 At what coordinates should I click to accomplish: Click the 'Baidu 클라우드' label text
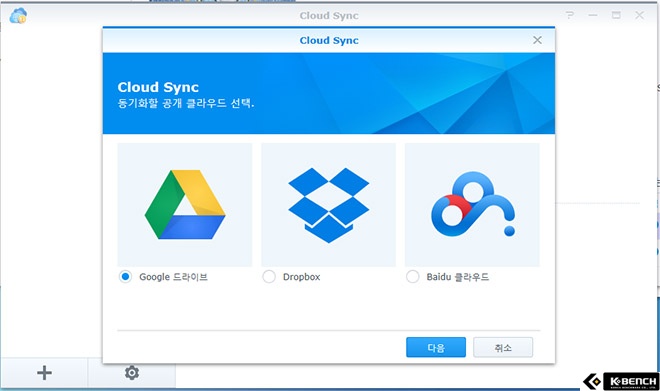[x=458, y=277]
